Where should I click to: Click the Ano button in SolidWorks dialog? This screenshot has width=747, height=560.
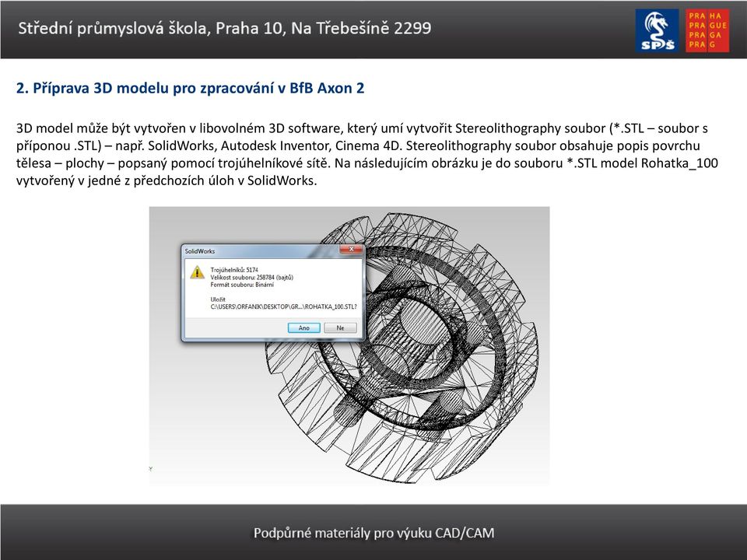click(304, 327)
